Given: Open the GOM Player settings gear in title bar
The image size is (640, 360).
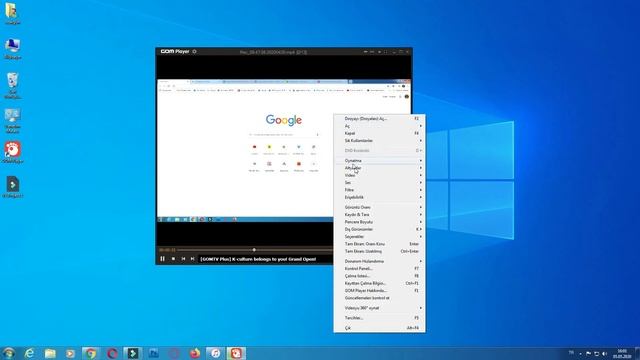Looking at the screenshot, I should click(194, 51).
